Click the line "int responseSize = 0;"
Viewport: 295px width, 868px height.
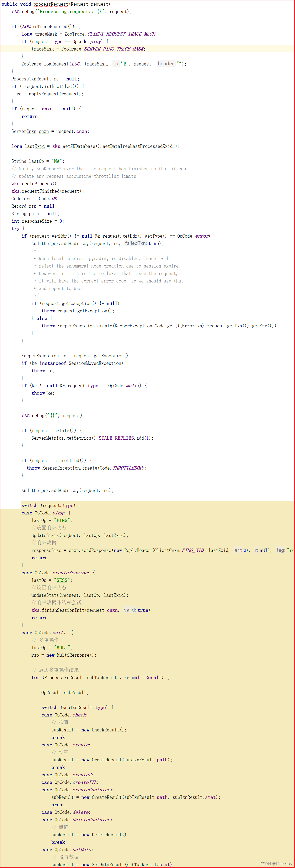click(x=38, y=221)
